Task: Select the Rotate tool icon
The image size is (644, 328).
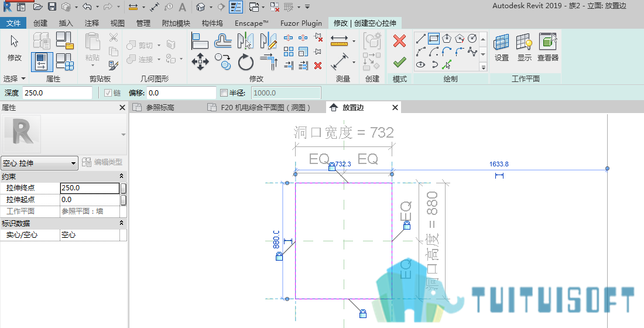Action: pos(246,63)
